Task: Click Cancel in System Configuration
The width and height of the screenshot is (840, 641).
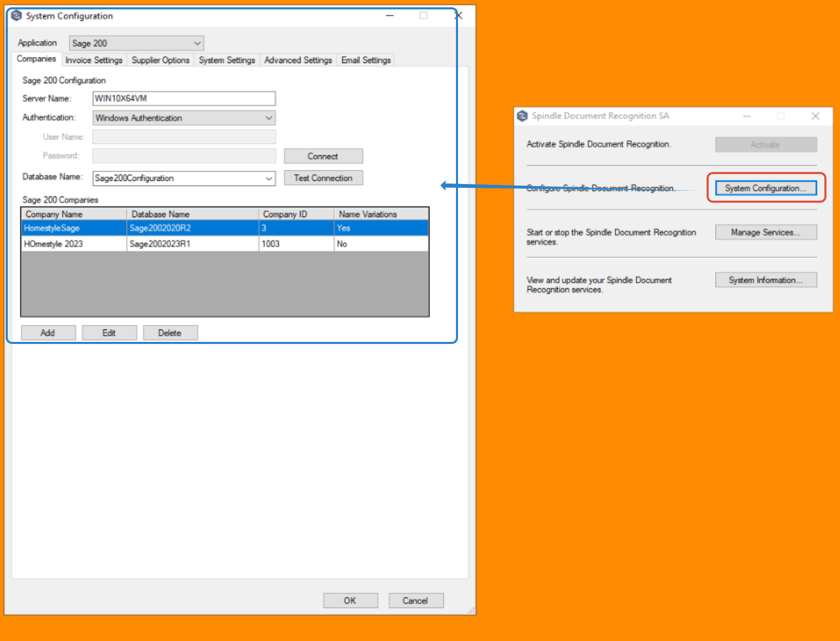Action: coord(416,601)
